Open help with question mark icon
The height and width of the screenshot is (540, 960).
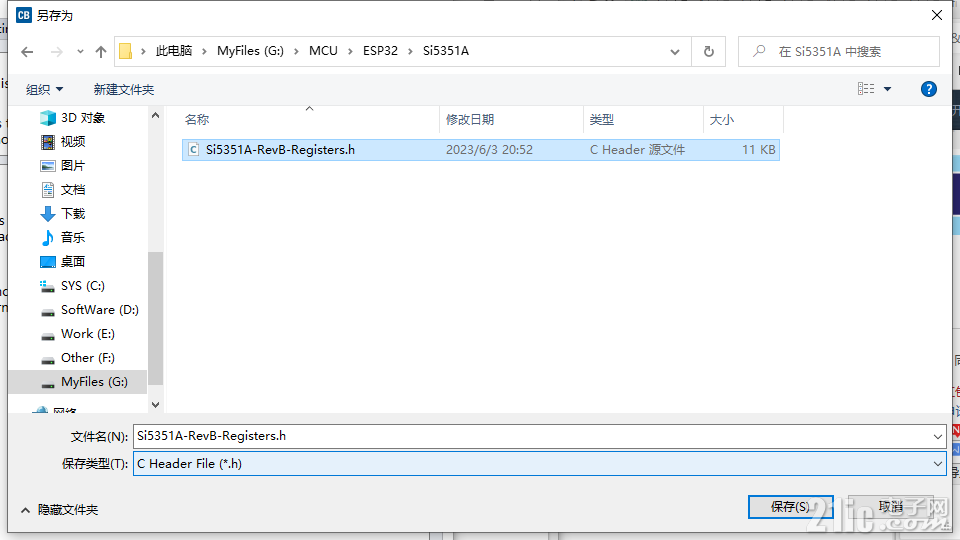click(928, 89)
